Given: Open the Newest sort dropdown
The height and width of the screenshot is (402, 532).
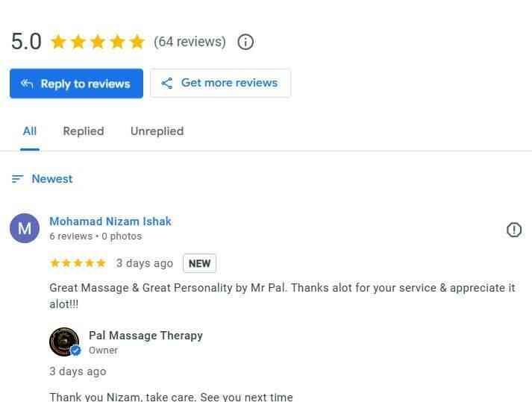Looking at the screenshot, I should [x=42, y=179].
